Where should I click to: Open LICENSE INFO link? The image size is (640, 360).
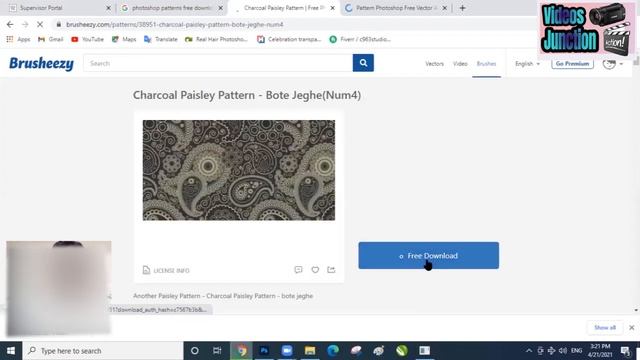pyautogui.click(x=166, y=270)
